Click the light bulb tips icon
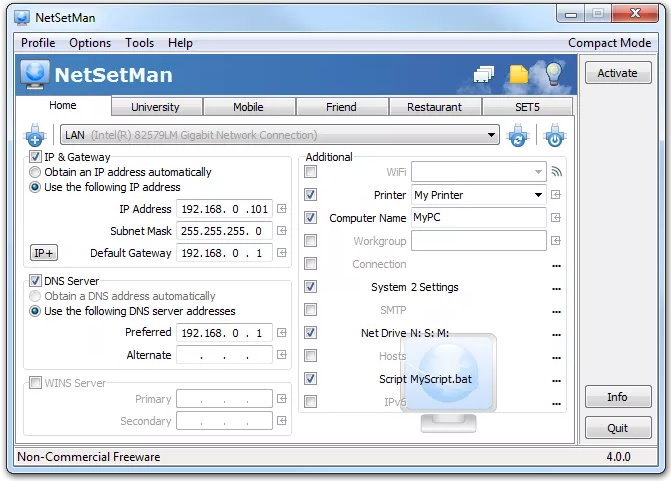Image resolution: width=671 pixels, height=481 pixels. pos(554,74)
